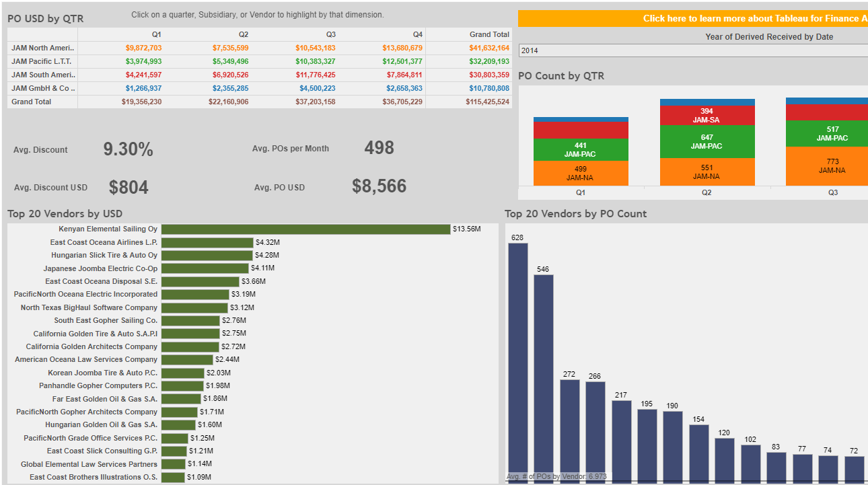Select the Q1 column header in table
The height and width of the screenshot is (485, 868).
(x=156, y=34)
